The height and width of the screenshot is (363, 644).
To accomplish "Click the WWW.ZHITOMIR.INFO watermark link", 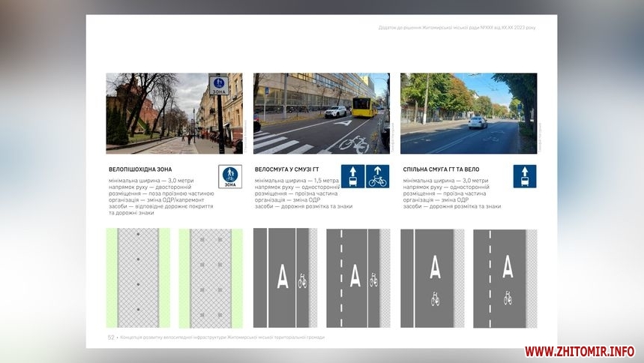I will [579, 351].
